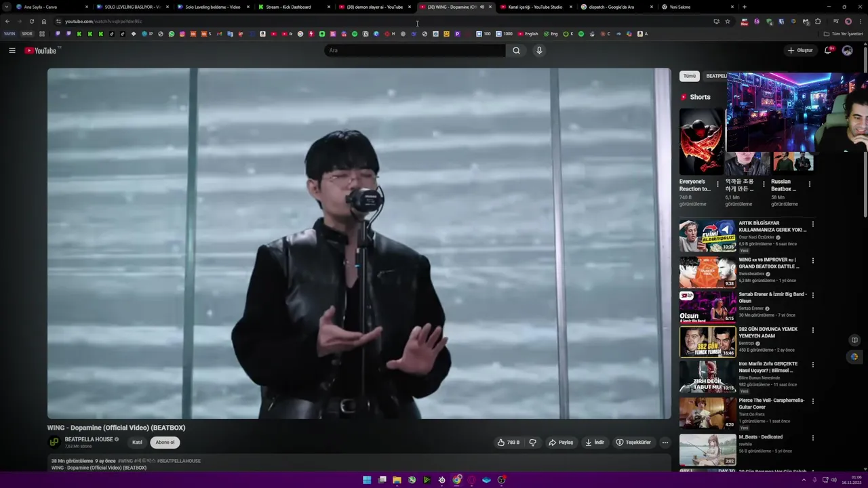The width and height of the screenshot is (868, 488).
Task: Open BEATPELLA HOUSE channel avatar
Action: [54, 442]
